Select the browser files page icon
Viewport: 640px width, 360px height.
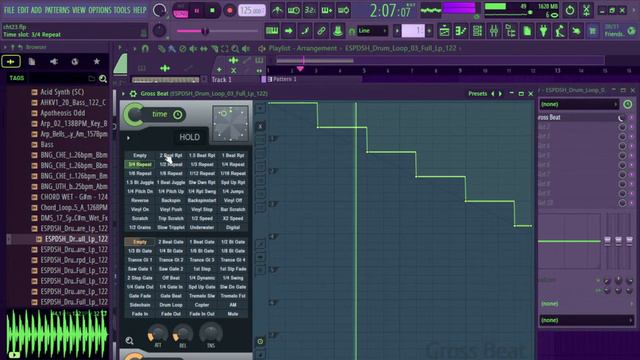[32, 62]
